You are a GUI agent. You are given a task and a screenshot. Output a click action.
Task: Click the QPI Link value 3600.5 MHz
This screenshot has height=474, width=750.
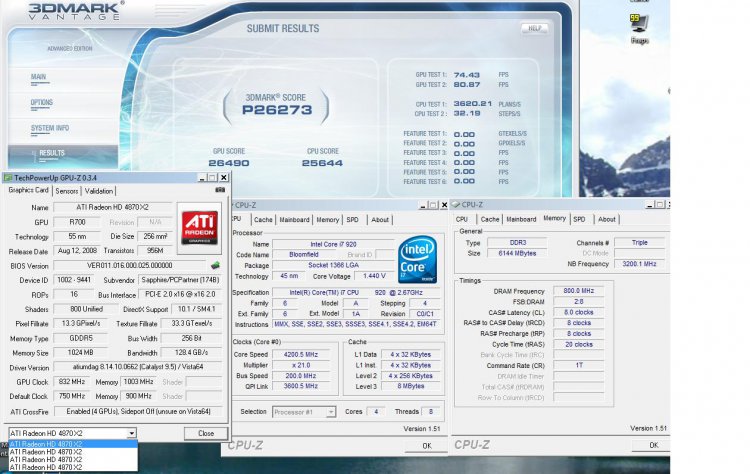click(301, 386)
